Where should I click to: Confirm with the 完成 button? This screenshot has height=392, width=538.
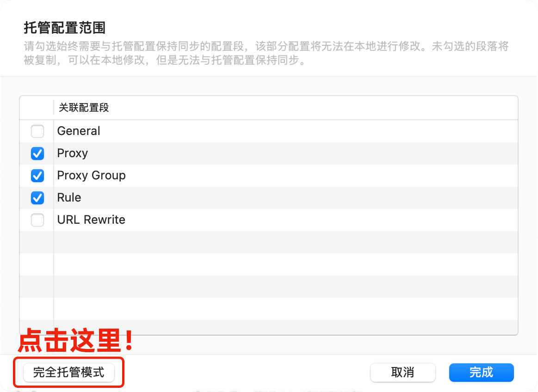(481, 372)
